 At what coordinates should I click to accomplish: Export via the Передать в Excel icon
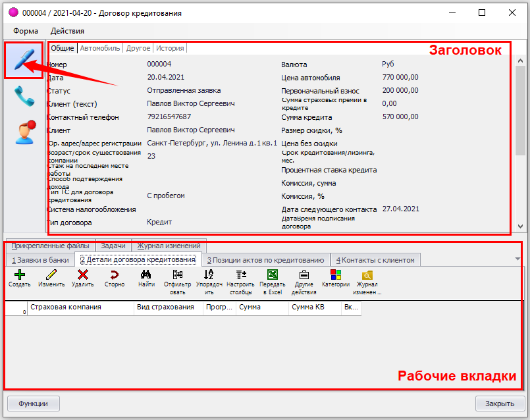pos(272,275)
